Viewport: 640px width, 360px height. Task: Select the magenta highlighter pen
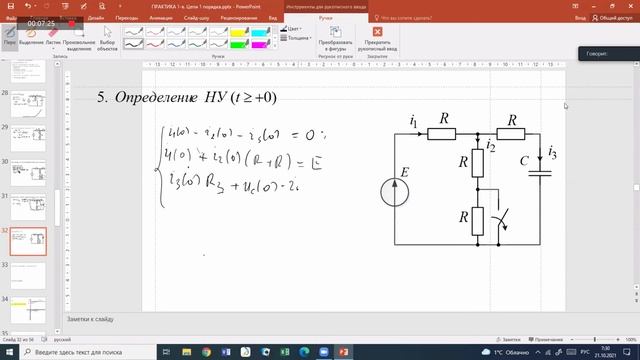261,44
